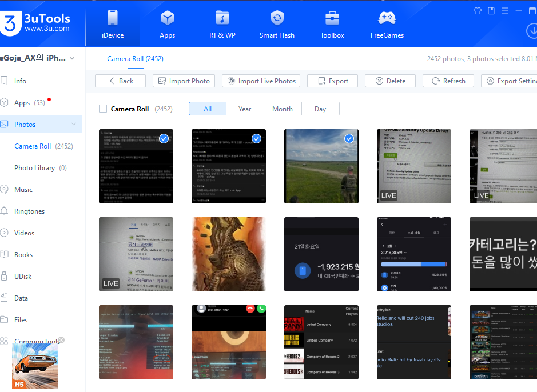Select the All view filter
This screenshot has width=537, height=392.
208,109
